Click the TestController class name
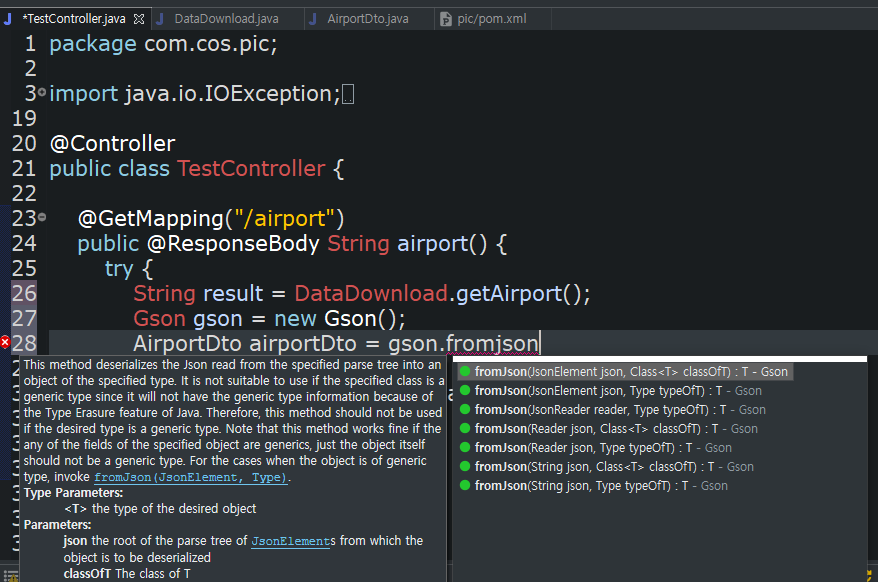Screen dimensions: 878x582 point(251,169)
